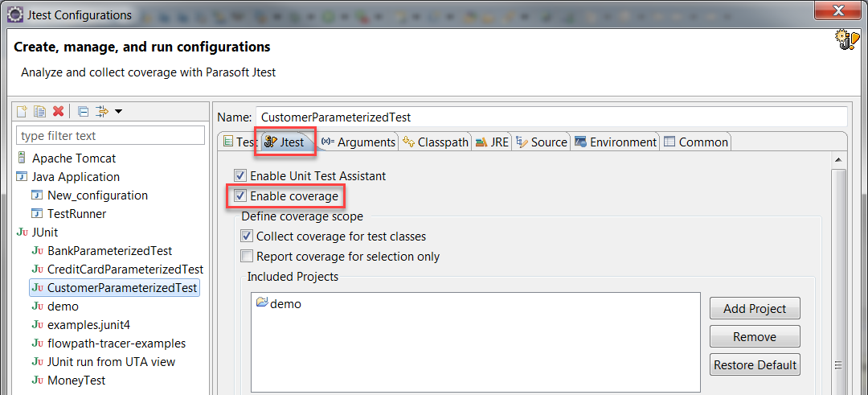The height and width of the screenshot is (395, 868).
Task: Open the Environment tab
Action: [615, 142]
